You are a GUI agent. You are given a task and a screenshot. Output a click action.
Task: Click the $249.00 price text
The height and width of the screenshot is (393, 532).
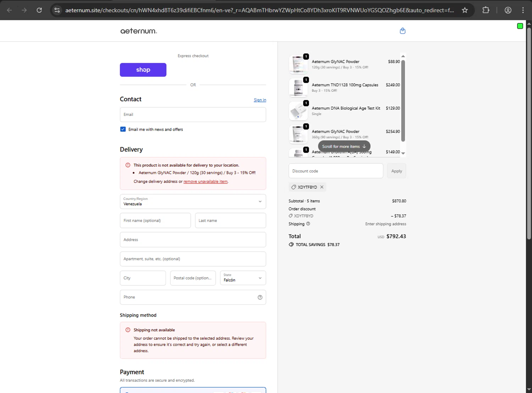click(393, 85)
